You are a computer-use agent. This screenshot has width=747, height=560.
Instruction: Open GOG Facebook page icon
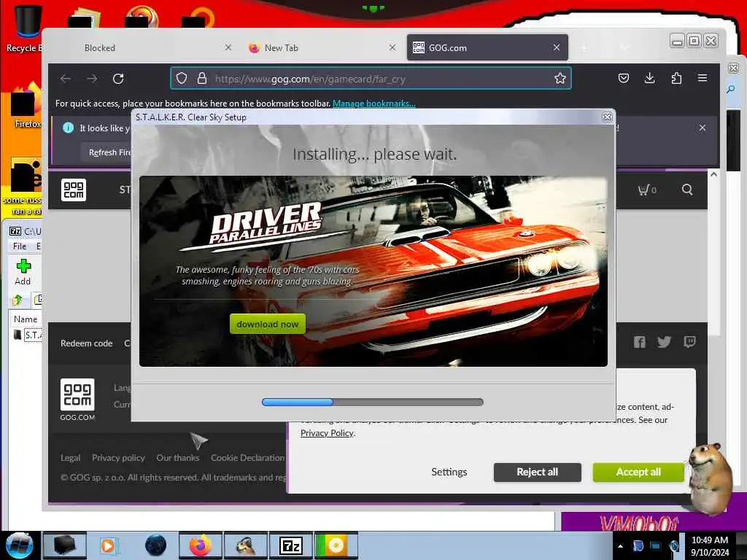(639, 342)
